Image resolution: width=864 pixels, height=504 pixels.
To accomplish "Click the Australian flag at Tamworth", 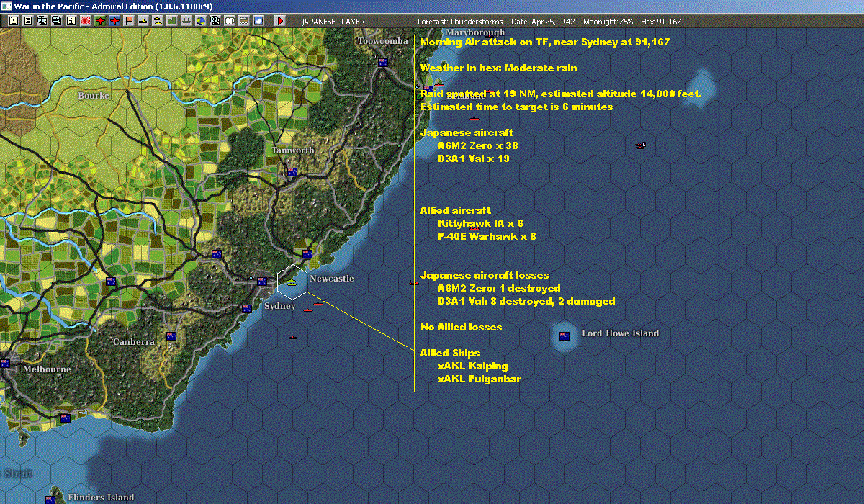I will click(x=292, y=172).
